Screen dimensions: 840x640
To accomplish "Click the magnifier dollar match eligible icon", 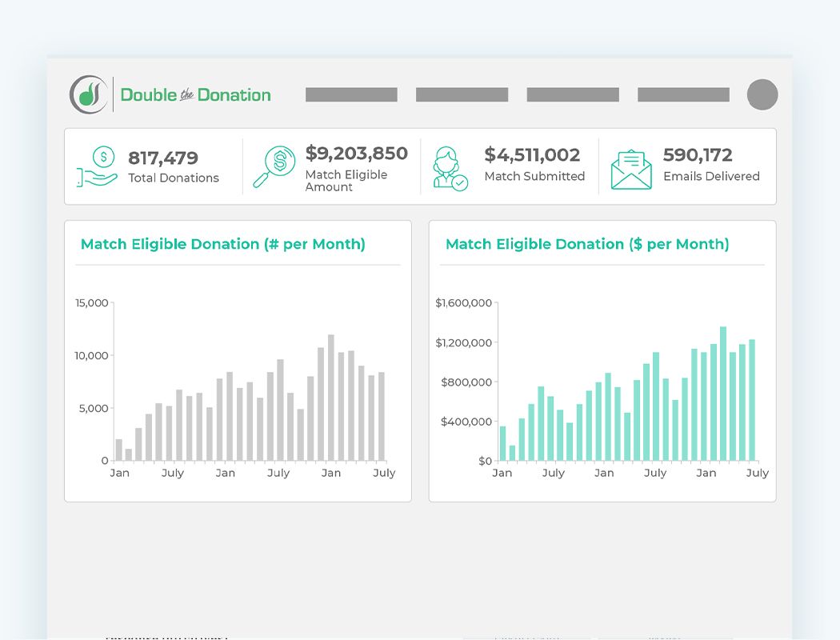I will point(274,166).
